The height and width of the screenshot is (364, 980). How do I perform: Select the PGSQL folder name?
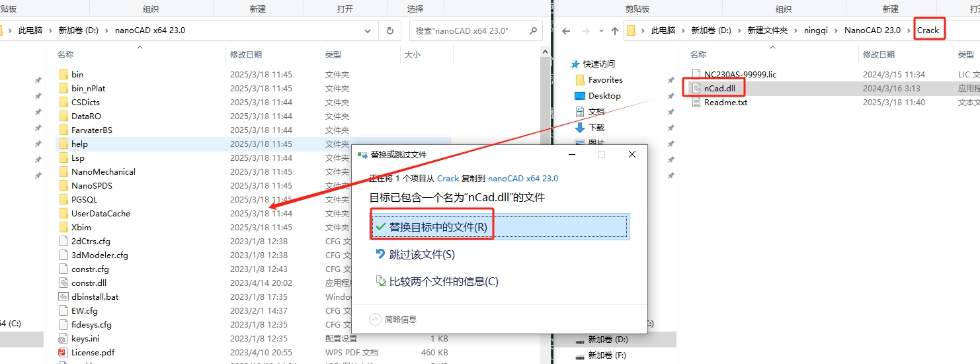coord(84,199)
